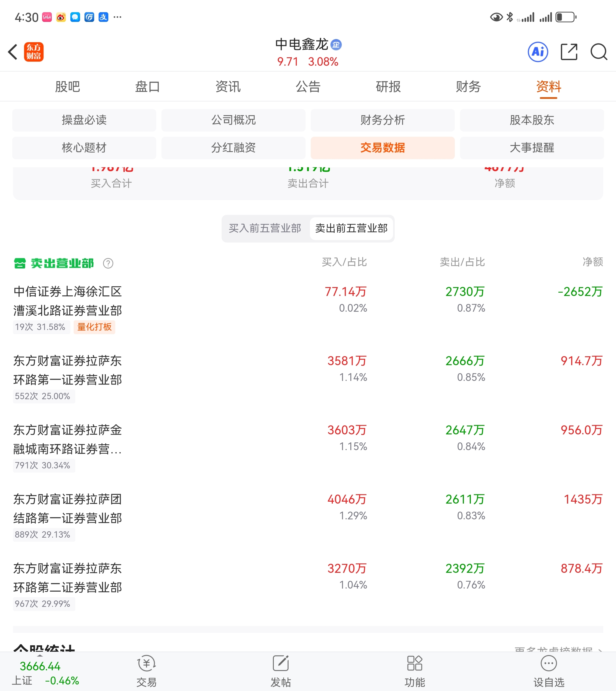The height and width of the screenshot is (691, 616).
Task: Tap the battery status icon
Action: (x=566, y=17)
